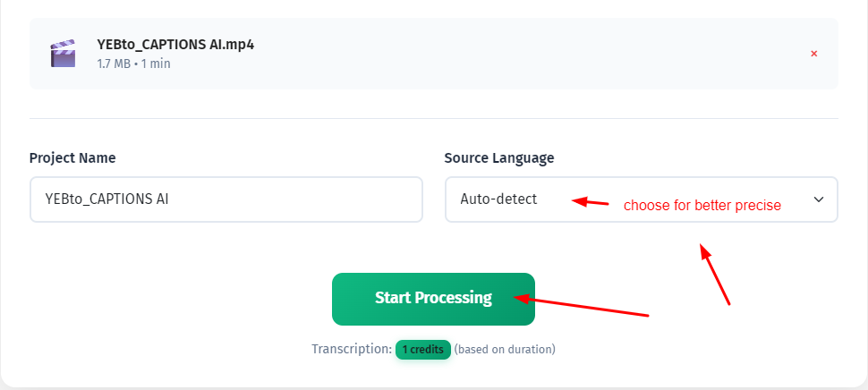Click the green "1 credits" badge

pyautogui.click(x=422, y=350)
